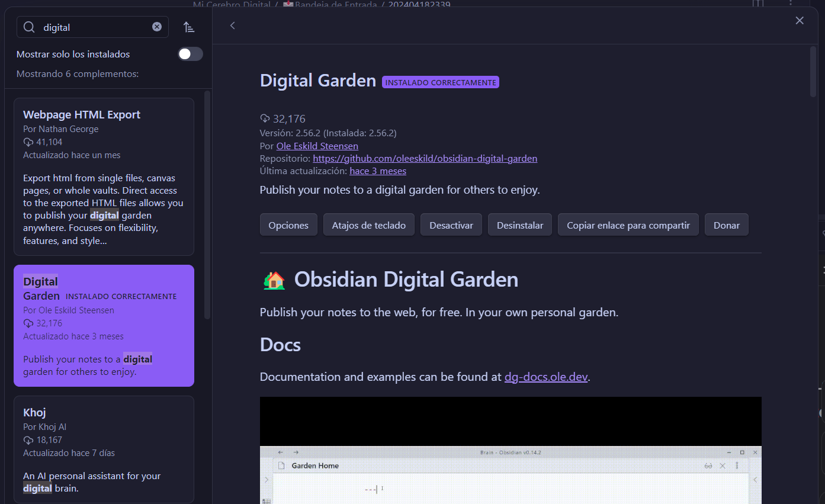This screenshot has height=504, width=825.
Task: Click download icon on Webpage HTML Export card
Action: 28,142
